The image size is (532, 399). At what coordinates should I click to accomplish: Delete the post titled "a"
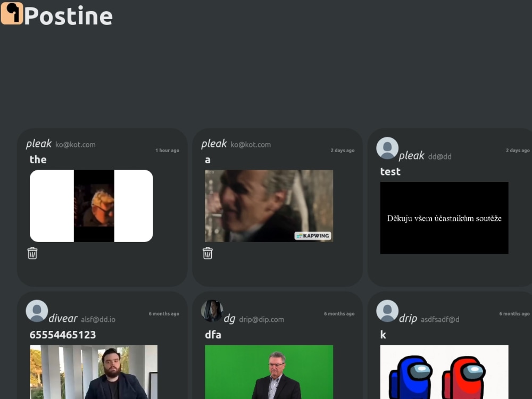(x=207, y=253)
